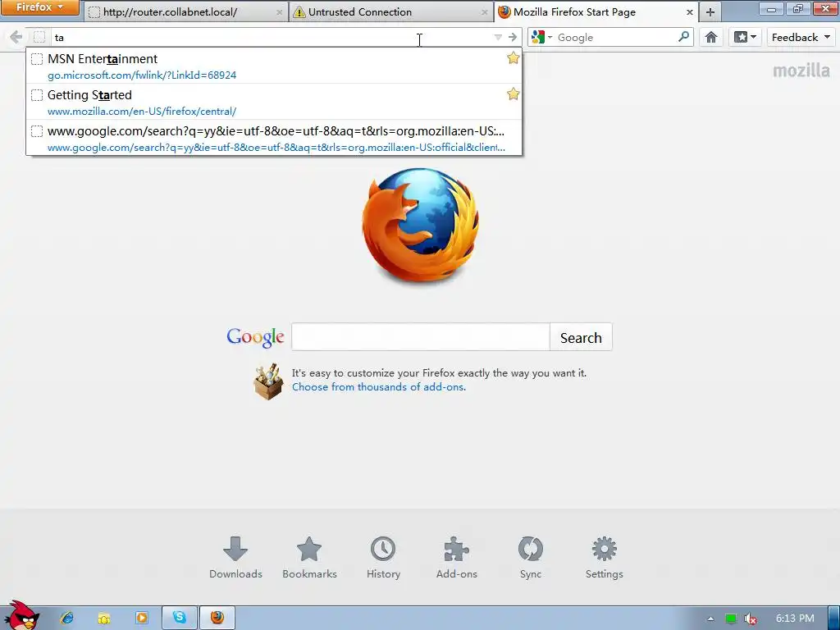
Task: Show hidden system tray icons
Action: point(710,619)
